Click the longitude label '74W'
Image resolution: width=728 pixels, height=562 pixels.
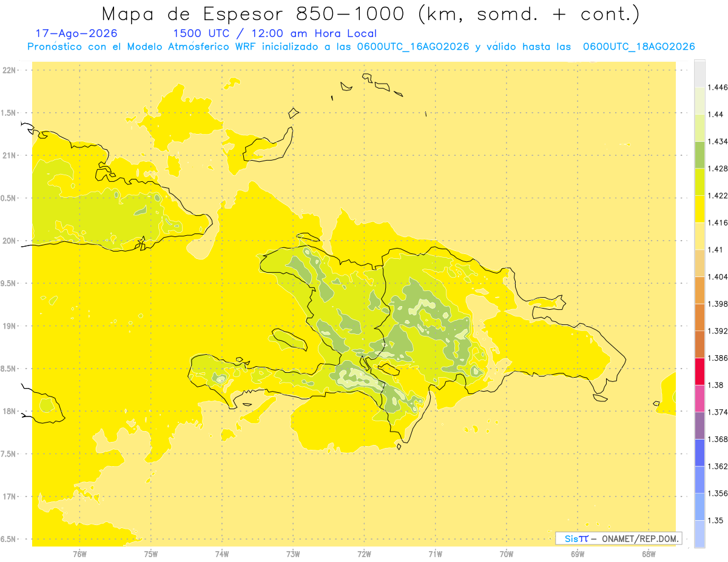coord(222,554)
